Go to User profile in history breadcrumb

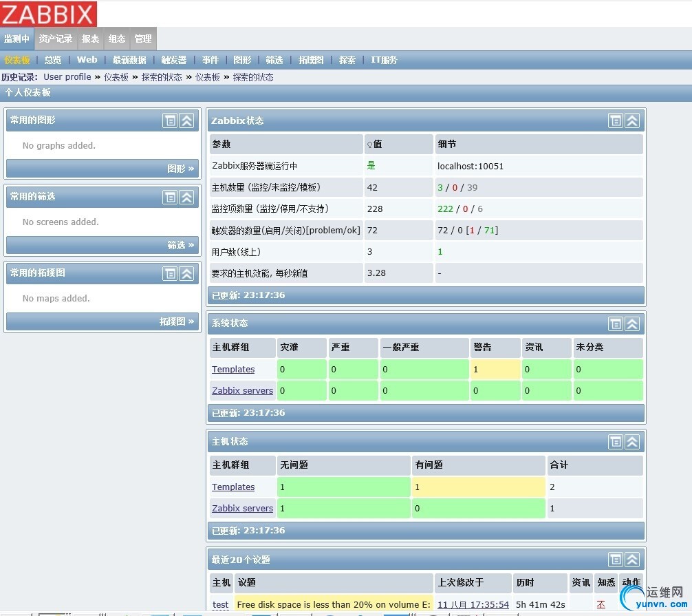tap(67, 77)
